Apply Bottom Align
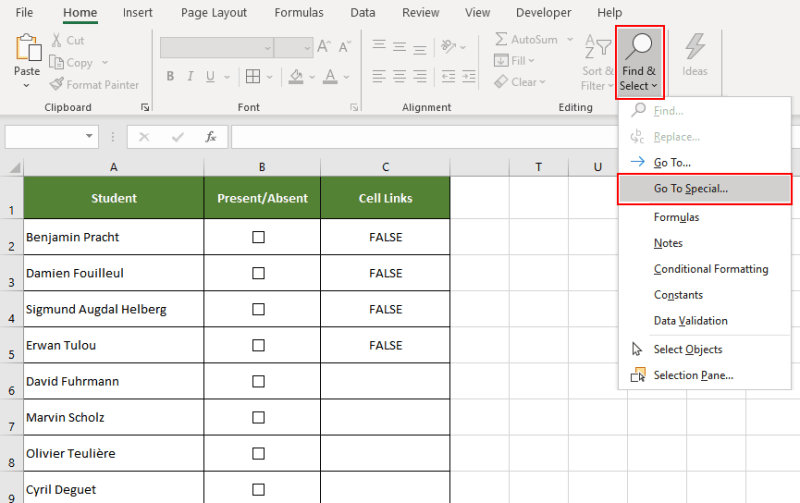The height and width of the screenshot is (503, 800). pos(420,48)
